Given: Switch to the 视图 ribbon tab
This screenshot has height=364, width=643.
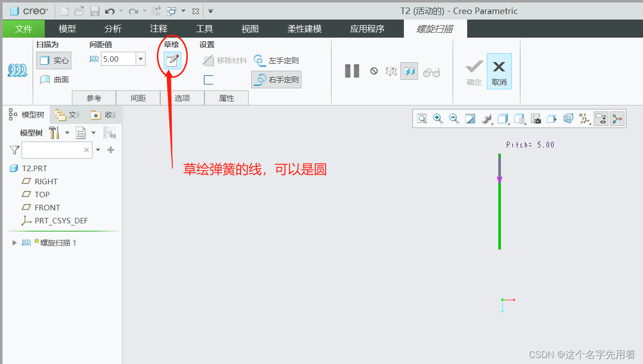Looking at the screenshot, I should click(250, 29).
